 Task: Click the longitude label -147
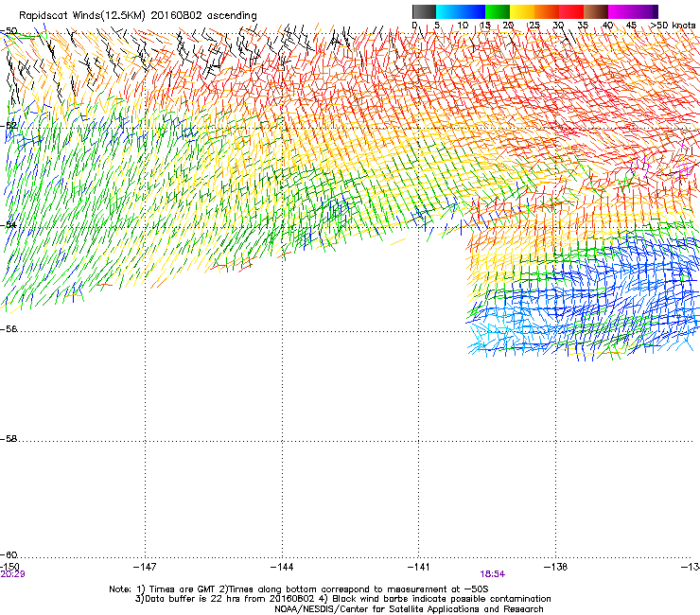(145, 567)
